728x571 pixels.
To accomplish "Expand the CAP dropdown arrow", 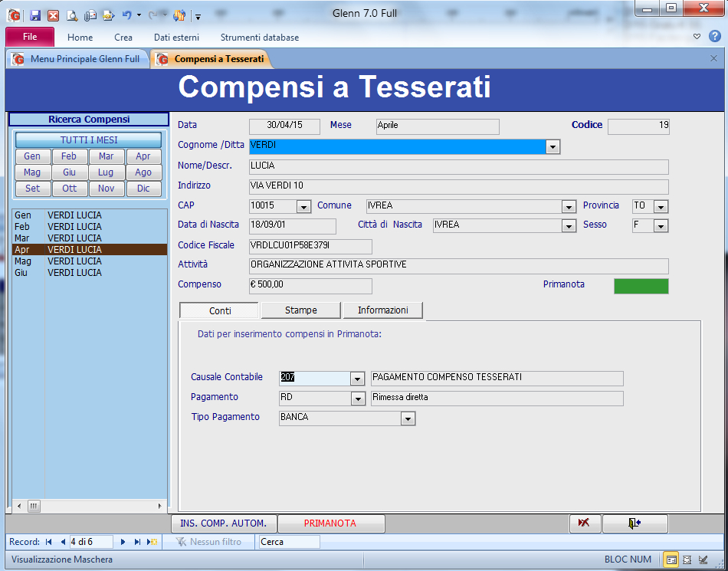I will (x=303, y=207).
